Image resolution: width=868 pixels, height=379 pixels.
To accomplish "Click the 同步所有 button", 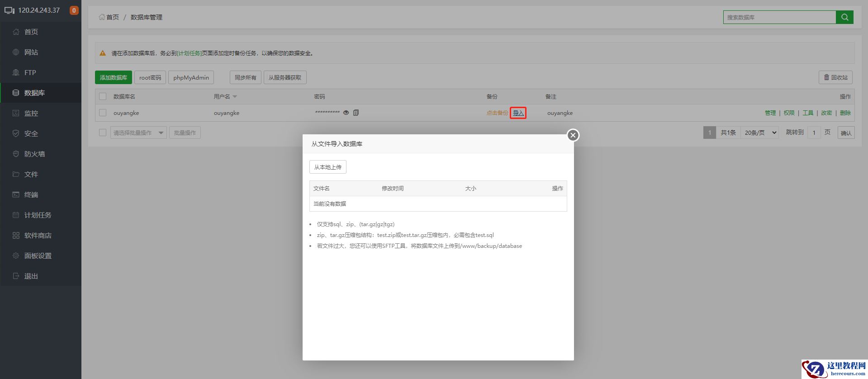I will [x=246, y=77].
